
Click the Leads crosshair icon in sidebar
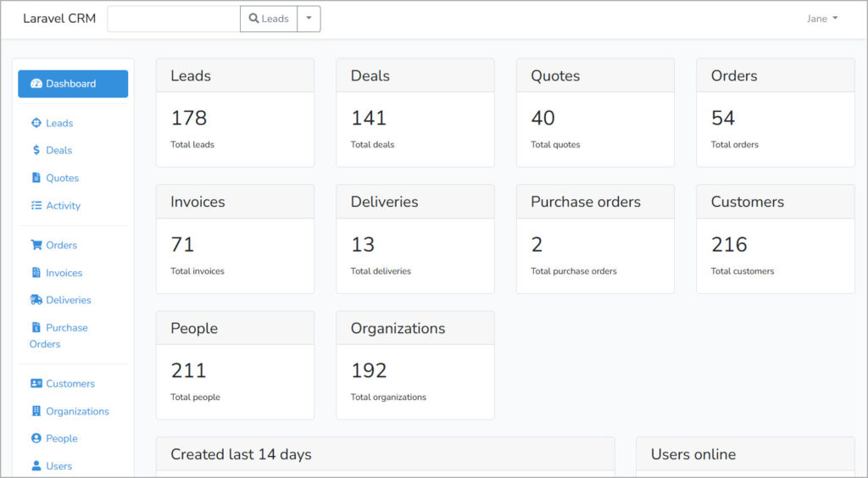[36, 123]
